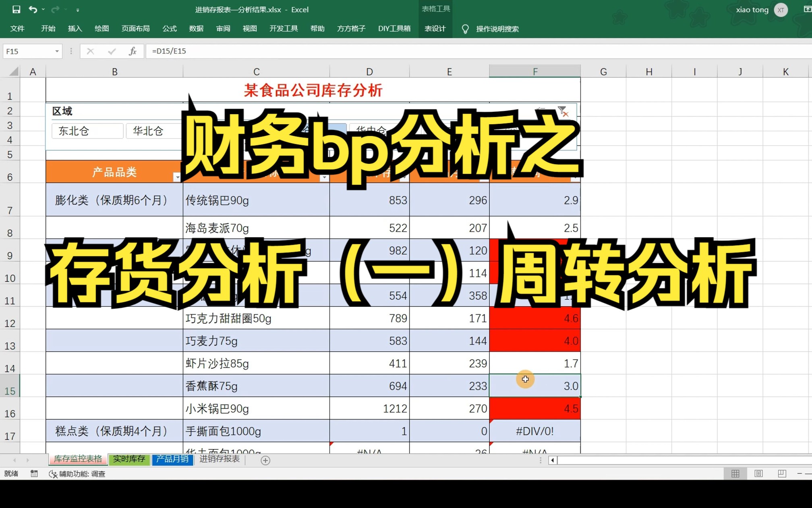Select the 表设计 contextual tab
The image size is (812, 508).
(435, 29)
